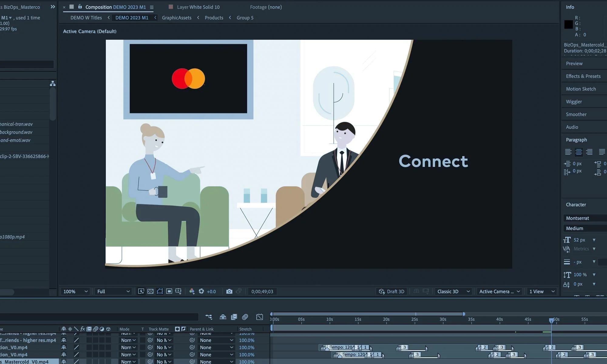
Task: Click the work area end handle in timeline
Action: click(x=464, y=314)
